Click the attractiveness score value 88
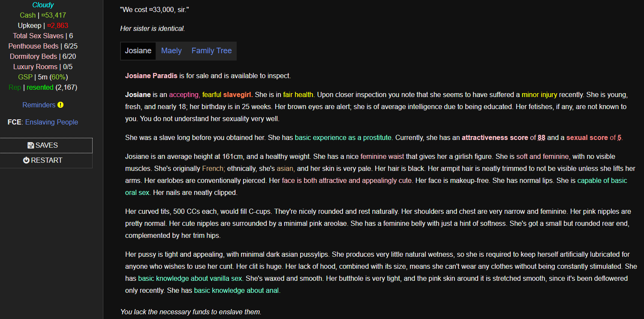644x319 pixels. pos(542,138)
